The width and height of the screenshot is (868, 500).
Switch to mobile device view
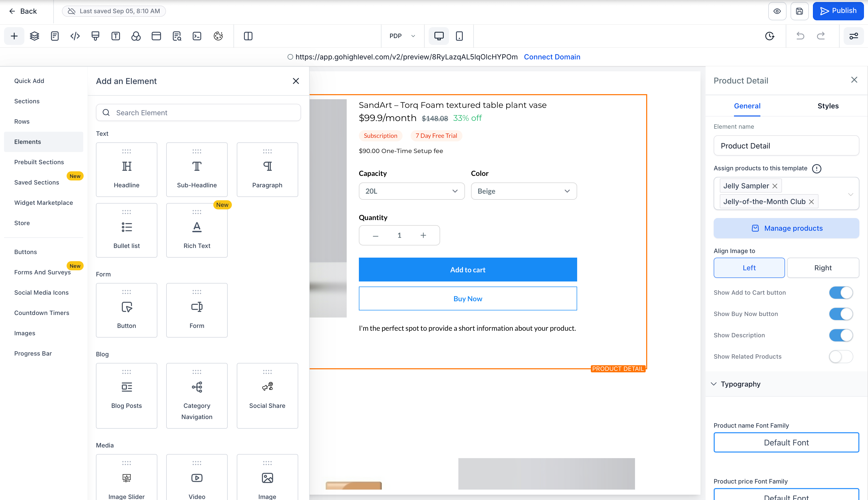point(459,36)
